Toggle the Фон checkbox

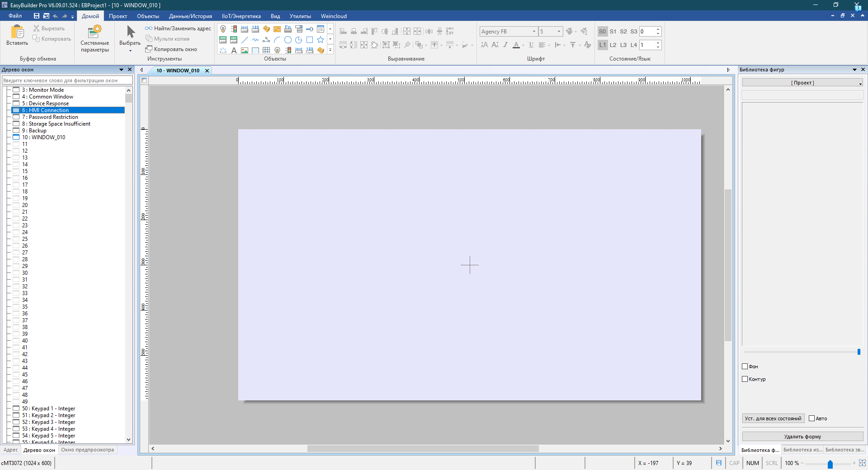pos(745,367)
